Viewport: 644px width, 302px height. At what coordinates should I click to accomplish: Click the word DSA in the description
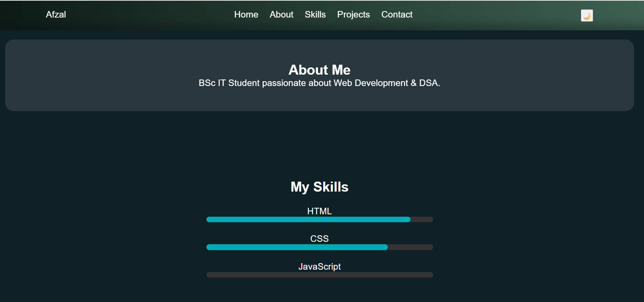tap(428, 83)
